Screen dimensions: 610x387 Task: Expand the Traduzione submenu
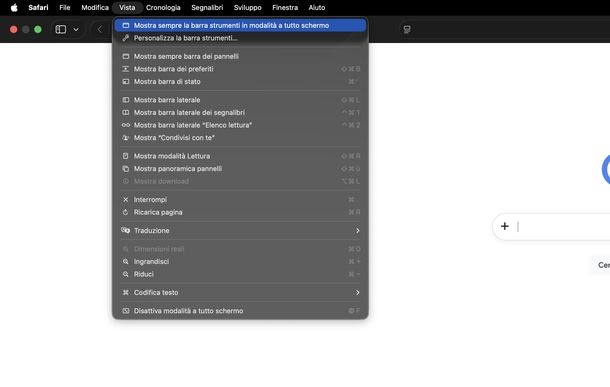point(240,231)
